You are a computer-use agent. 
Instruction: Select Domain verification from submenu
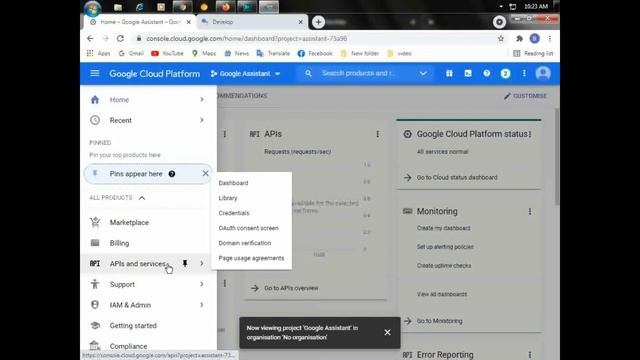point(245,243)
